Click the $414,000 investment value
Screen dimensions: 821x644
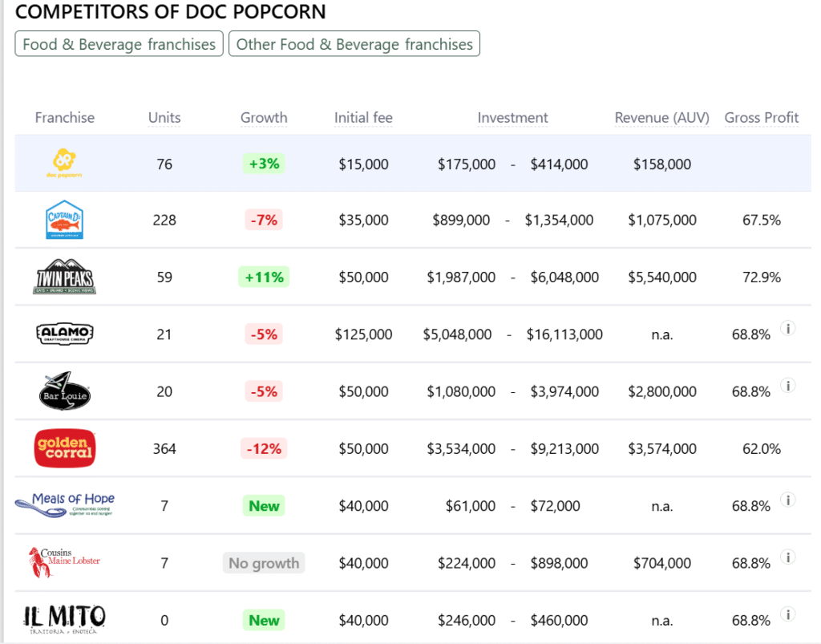coord(559,164)
